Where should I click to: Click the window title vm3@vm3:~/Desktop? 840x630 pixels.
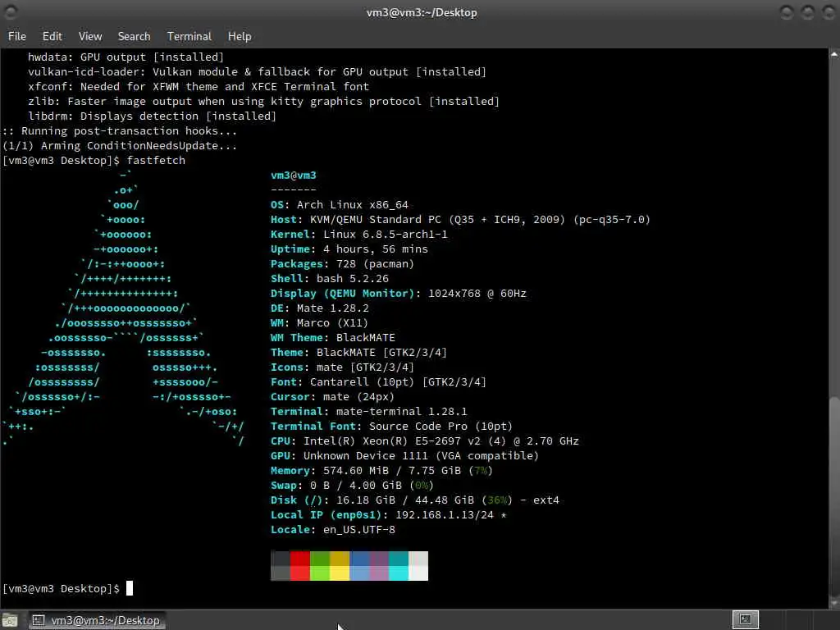[x=422, y=12]
